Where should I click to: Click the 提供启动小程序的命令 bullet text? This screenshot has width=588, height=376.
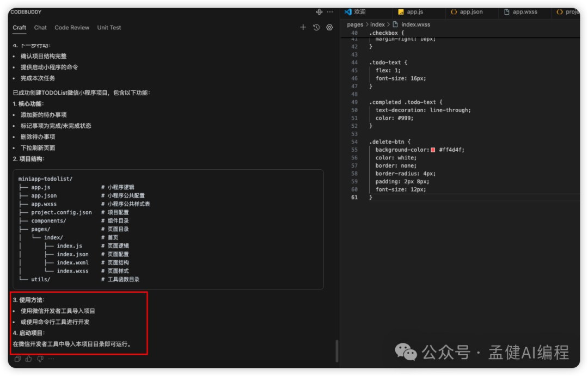49,67
